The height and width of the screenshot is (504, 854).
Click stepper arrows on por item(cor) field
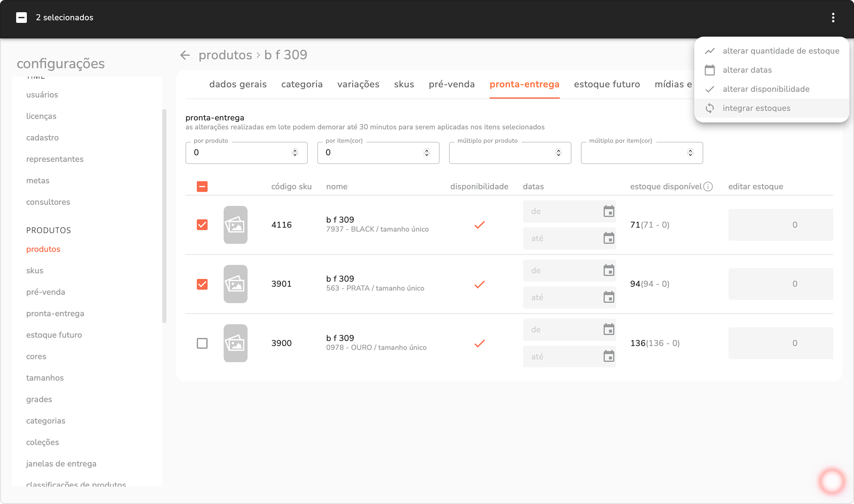pyautogui.click(x=427, y=153)
